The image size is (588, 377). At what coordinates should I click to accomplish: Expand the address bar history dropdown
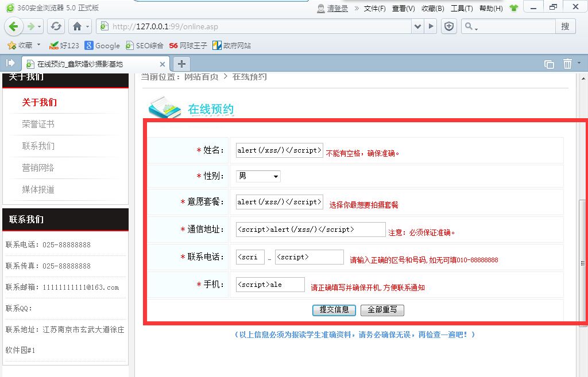tap(417, 26)
